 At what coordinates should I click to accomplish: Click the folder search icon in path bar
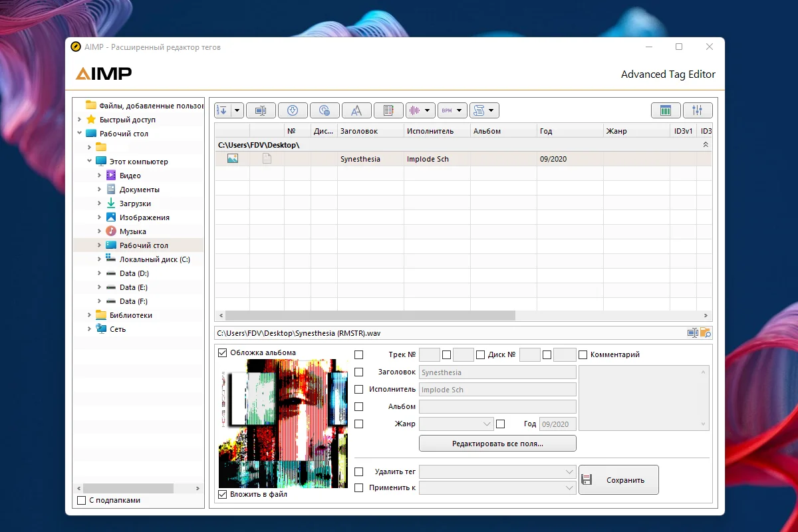pyautogui.click(x=706, y=332)
